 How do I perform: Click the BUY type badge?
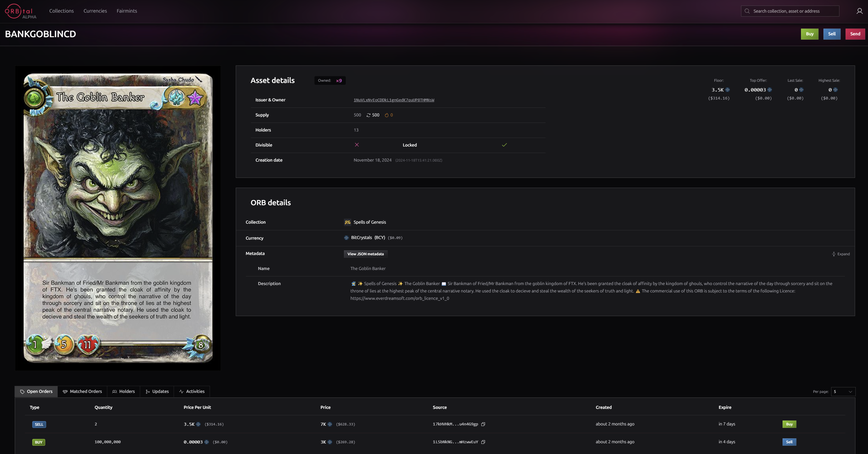pyautogui.click(x=39, y=442)
